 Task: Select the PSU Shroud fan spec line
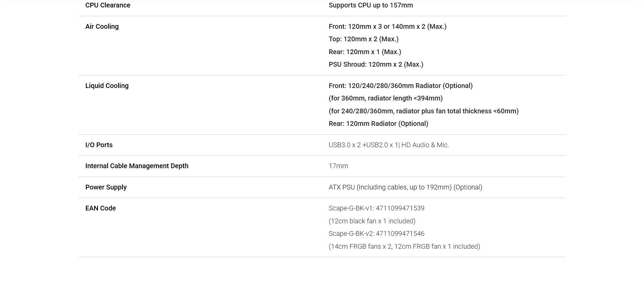[376, 64]
